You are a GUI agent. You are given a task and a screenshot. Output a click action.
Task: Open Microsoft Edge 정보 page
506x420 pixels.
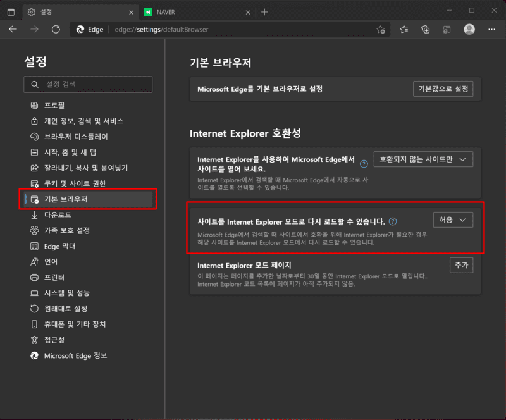(88, 355)
